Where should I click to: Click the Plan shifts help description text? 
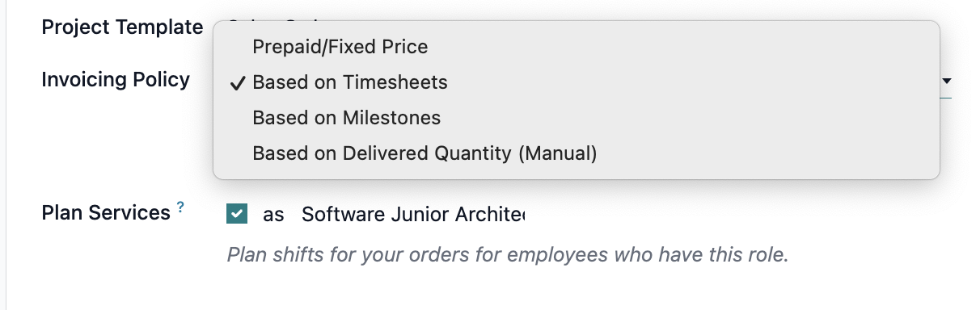click(507, 256)
